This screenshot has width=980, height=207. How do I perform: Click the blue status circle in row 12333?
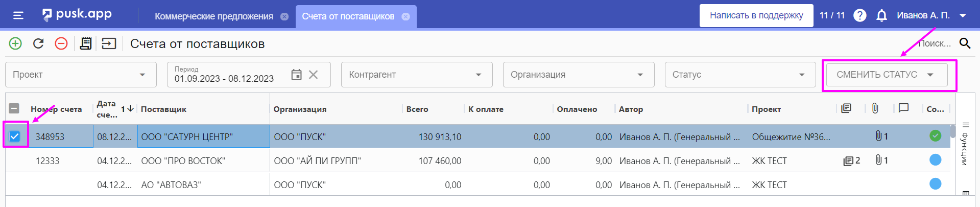[x=935, y=160]
